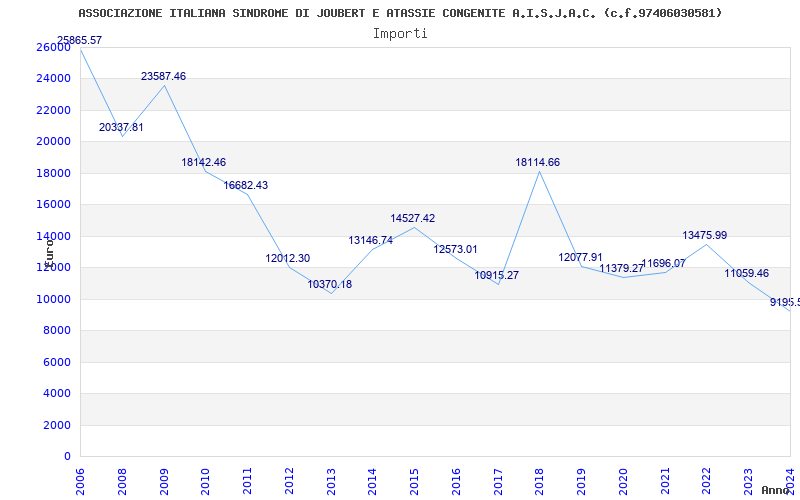Click the 18000 y-axis value

click(x=53, y=173)
